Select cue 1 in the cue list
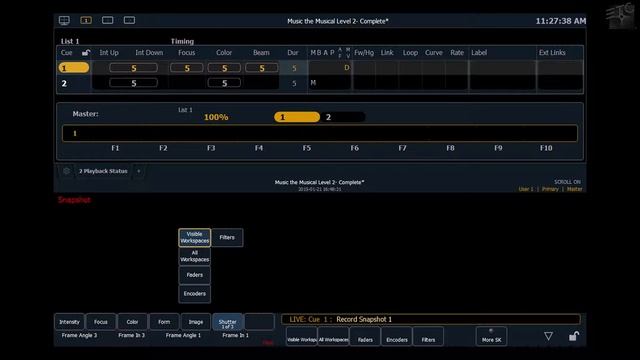This screenshot has height=360, width=640. [74, 68]
